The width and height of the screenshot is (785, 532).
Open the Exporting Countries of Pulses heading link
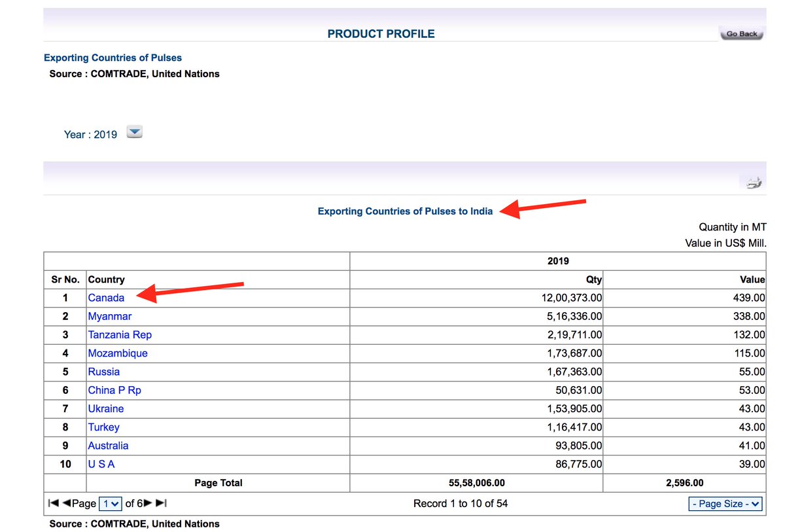pos(113,58)
